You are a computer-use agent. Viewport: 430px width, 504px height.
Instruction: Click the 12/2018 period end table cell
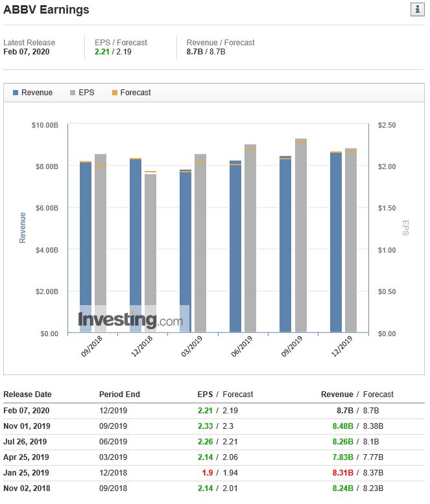click(x=113, y=473)
